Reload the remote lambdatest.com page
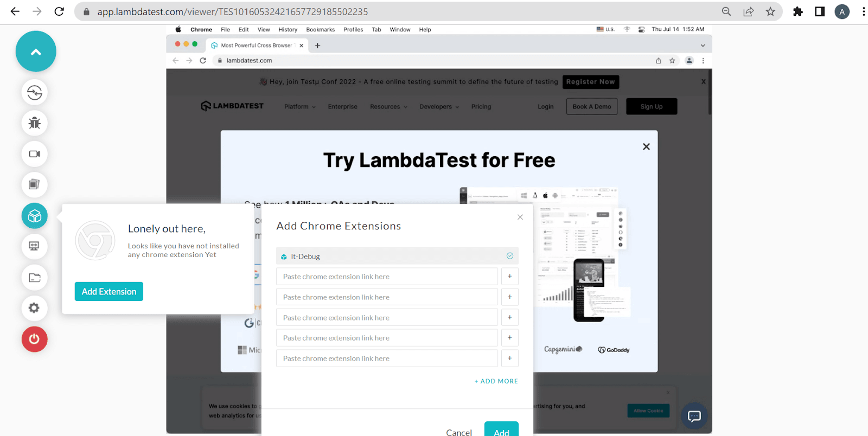 203,61
